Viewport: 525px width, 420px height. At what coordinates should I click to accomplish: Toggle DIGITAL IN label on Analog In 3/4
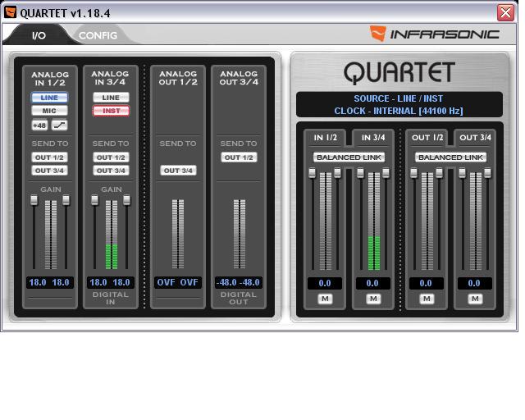(111, 298)
